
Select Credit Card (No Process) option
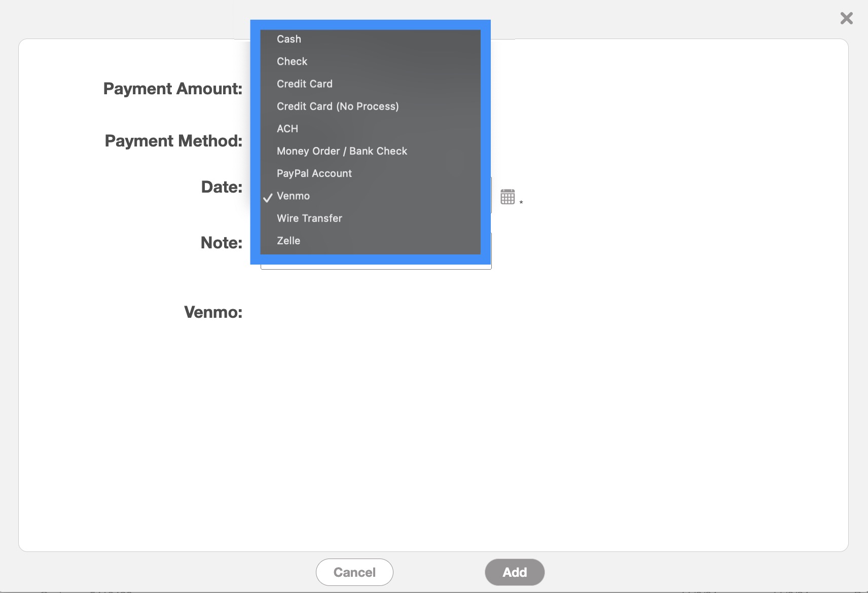pyautogui.click(x=338, y=106)
